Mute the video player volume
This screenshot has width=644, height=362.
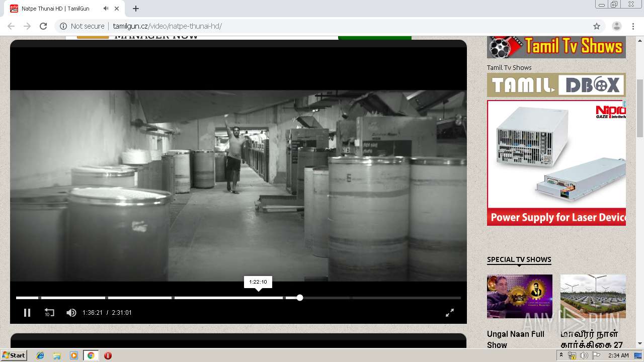71,313
